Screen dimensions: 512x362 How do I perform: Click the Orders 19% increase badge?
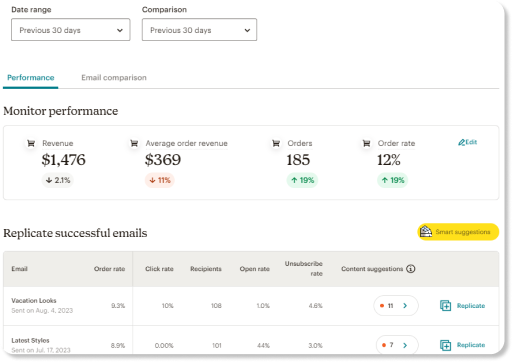point(302,180)
